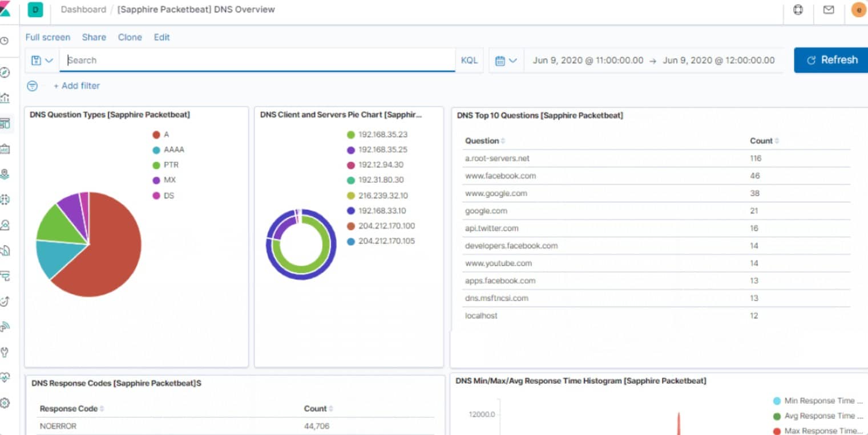Switch query language via KQL button
This screenshot has width=868, height=435.
(469, 60)
